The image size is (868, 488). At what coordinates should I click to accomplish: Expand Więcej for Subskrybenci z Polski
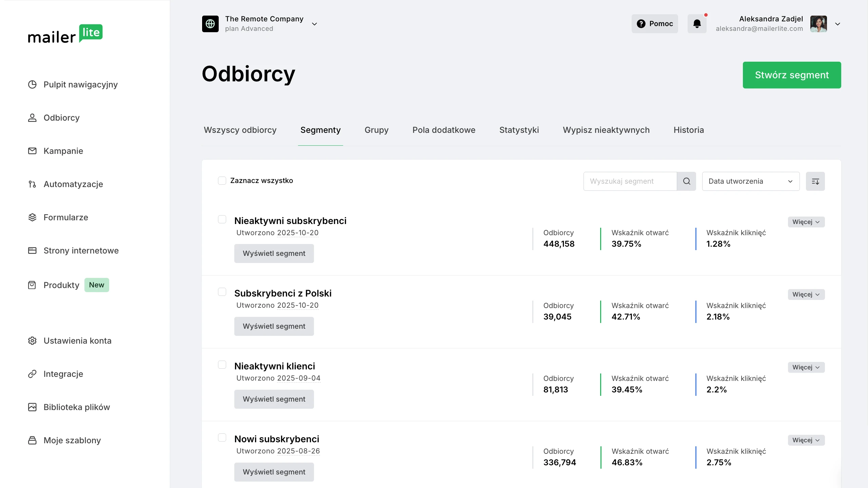pyautogui.click(x=806, y=294)
